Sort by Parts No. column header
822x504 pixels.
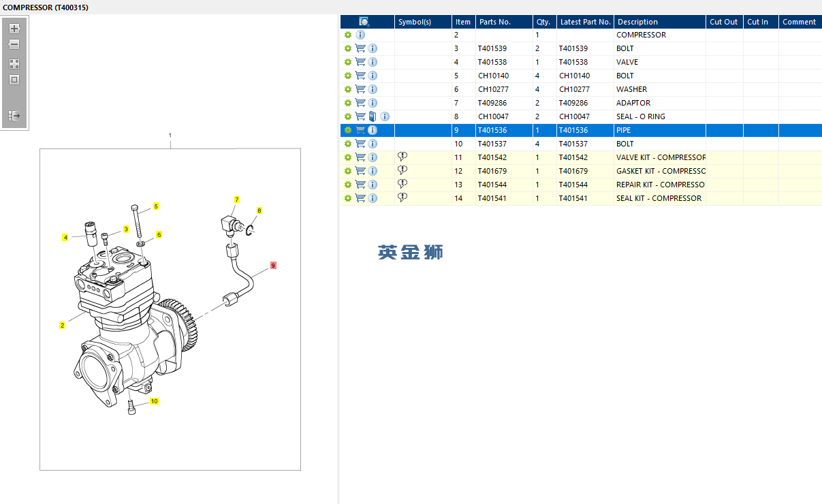tap(503, 22)
